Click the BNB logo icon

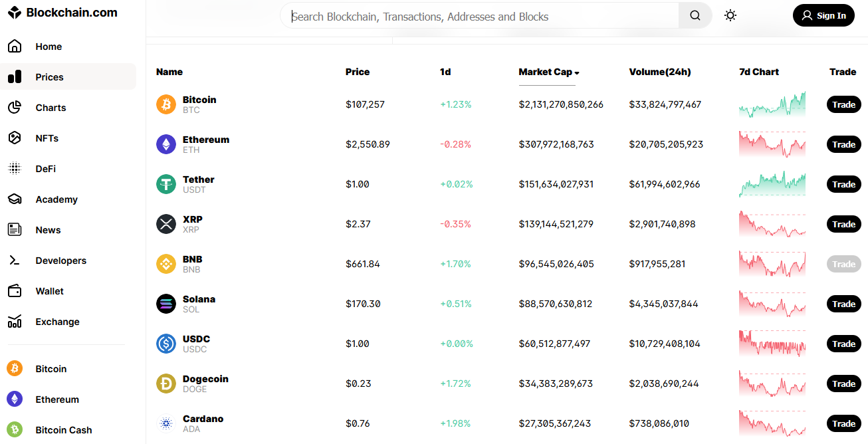click(166, 264)
